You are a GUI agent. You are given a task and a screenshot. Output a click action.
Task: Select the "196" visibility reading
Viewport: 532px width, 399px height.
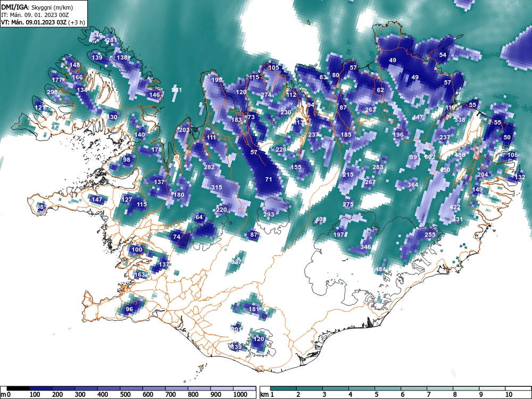[398, 135]
